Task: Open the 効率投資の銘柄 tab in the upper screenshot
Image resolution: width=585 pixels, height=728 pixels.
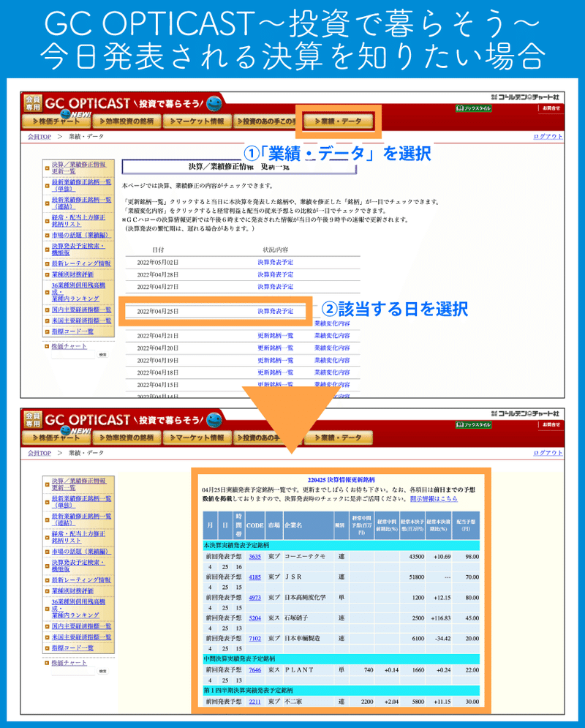Action: (127, 121)
